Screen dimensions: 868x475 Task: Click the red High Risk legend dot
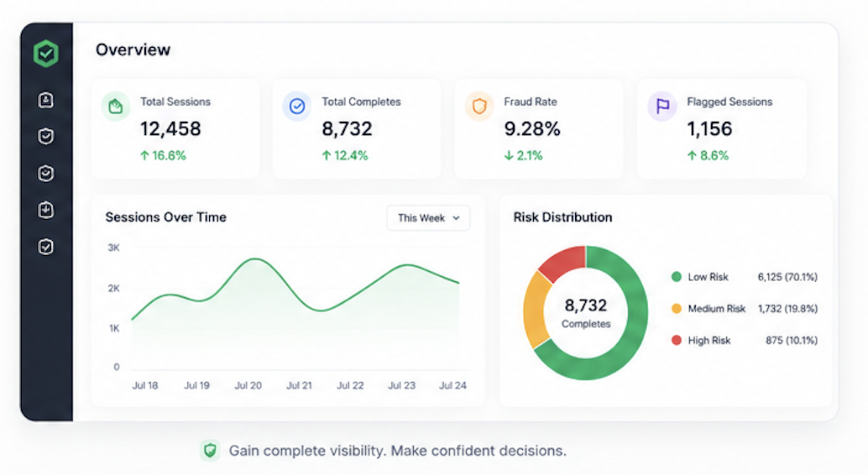coord(676,340)
